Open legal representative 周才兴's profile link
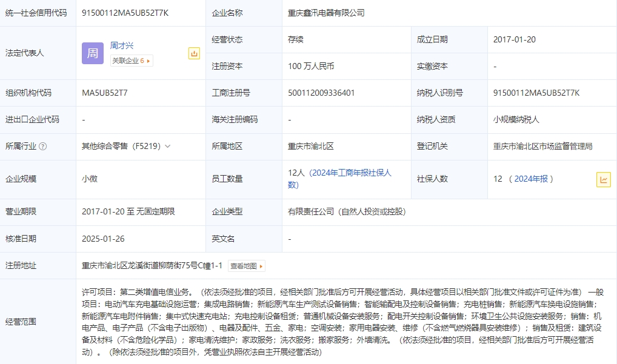 point(122,45)
